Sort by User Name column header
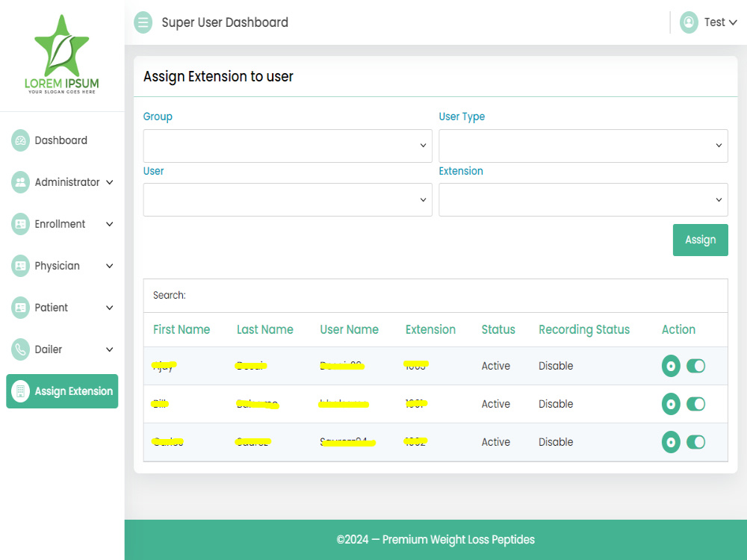The height and width of the screenshot is (560, 747). point(349,329)
